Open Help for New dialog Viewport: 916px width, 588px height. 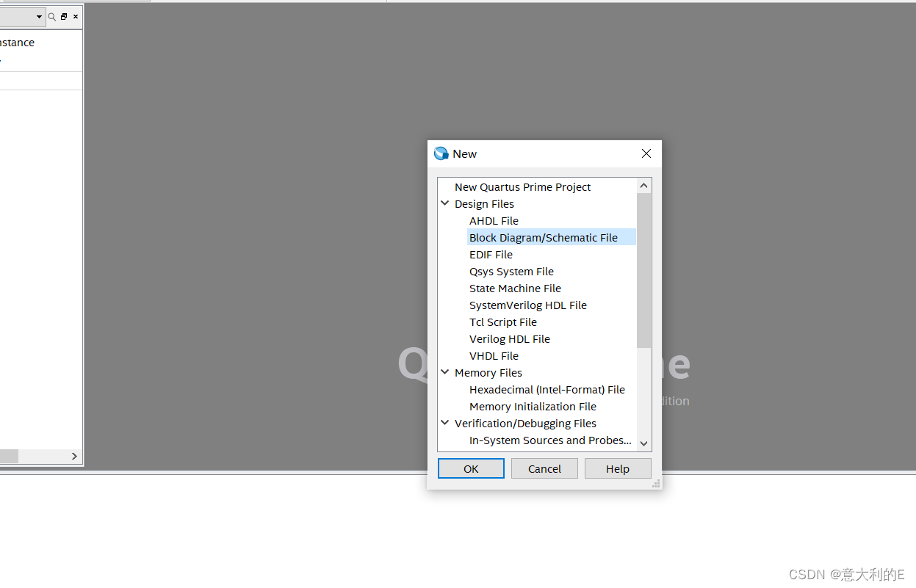(x=618, y=468)
